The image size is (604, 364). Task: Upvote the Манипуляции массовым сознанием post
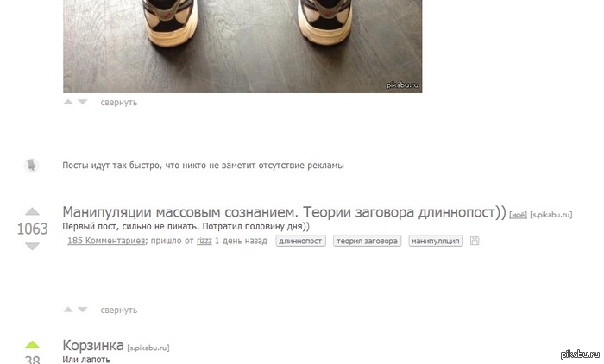click(33, 211)
